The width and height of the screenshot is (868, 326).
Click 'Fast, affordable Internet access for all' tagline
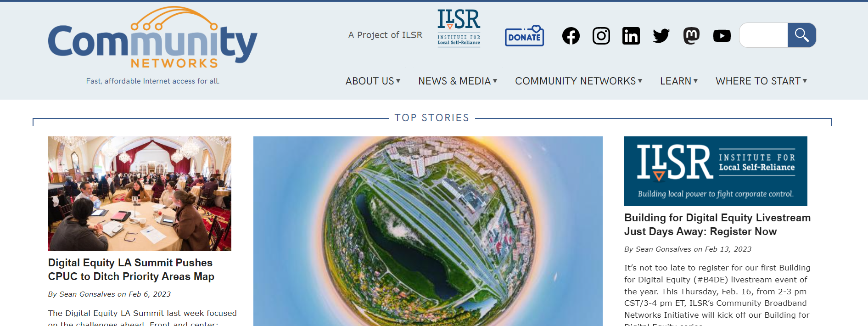(x=153, y=81)
